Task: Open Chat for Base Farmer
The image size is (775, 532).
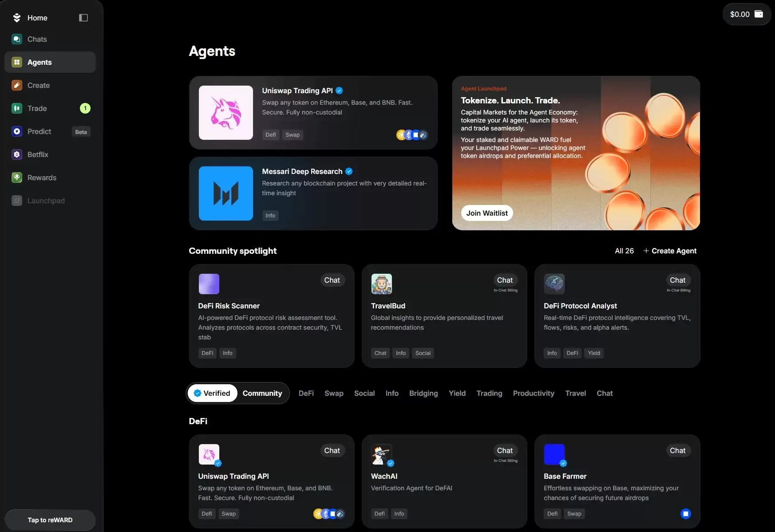Action: (x=677, y=450)
